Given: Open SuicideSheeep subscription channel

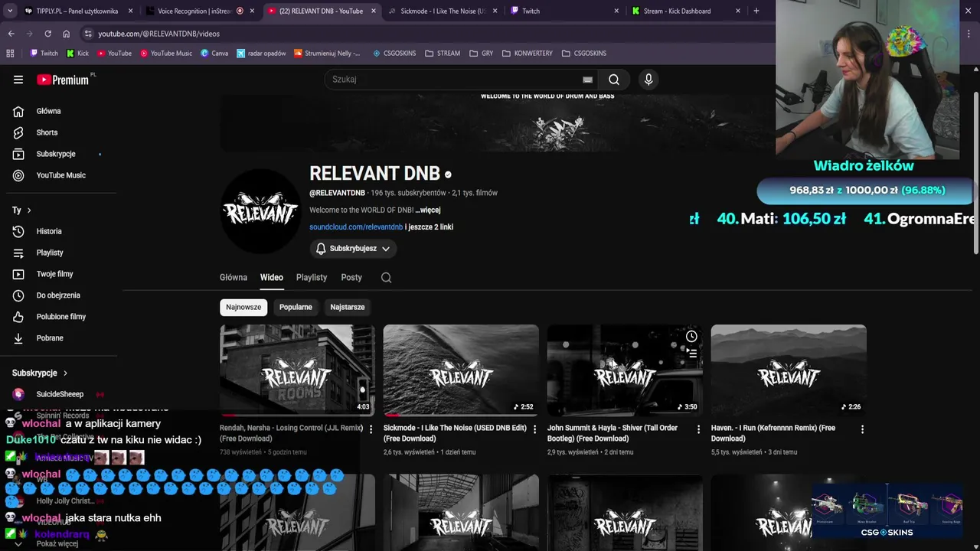Looking at the screenshot, I should tap(58, 395).
